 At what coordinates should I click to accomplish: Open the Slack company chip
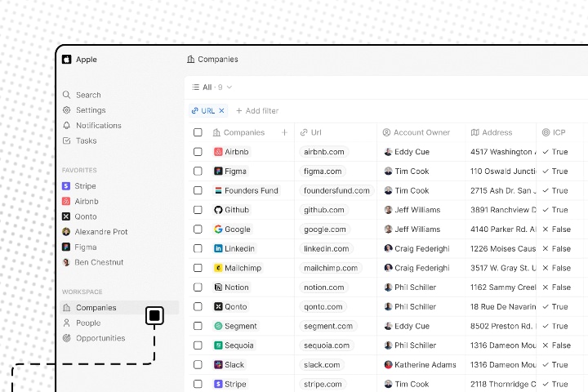tap(229, 364)
